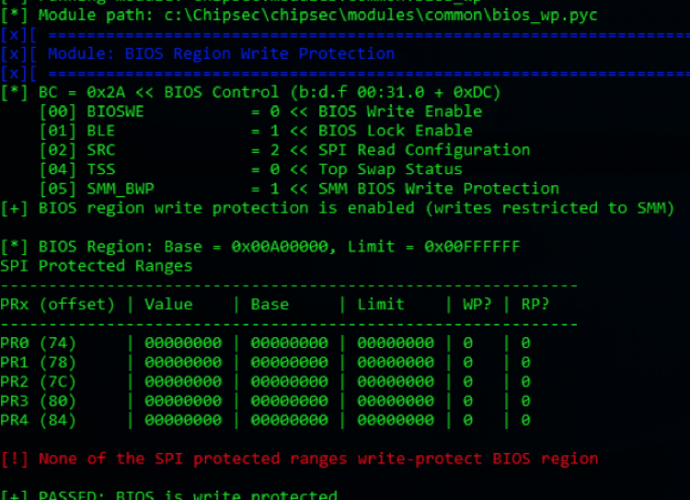690x500 pixels.
Task: Click the bios_wp.pyc module path text
Action: [381, 15]
